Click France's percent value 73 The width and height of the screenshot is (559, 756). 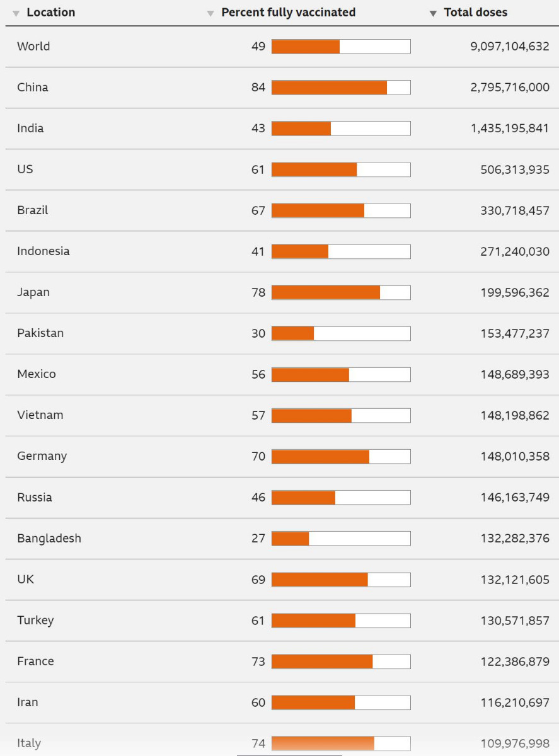coord(258,661)
